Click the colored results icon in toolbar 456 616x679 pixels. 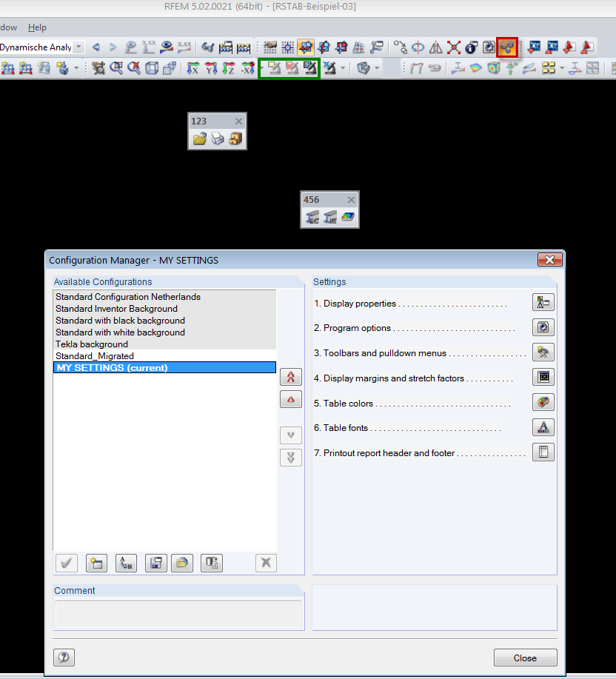tap(348, 216)
